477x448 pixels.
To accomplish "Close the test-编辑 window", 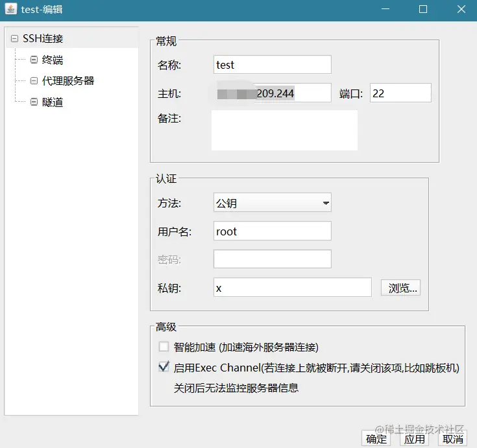I will pos(461,9).
